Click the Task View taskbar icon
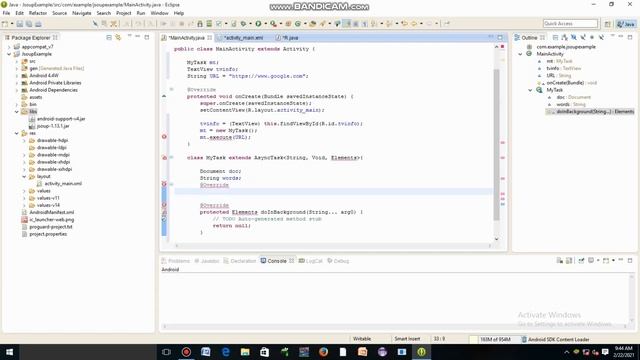640x360 pixels. pyautogui.click(x=166, y=352)
